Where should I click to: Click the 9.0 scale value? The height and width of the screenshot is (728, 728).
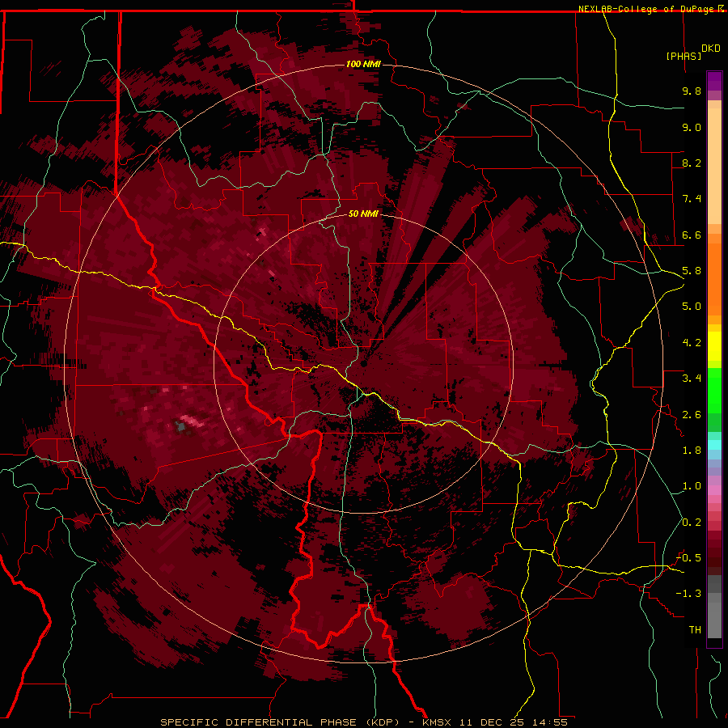(x=692, y=127)
